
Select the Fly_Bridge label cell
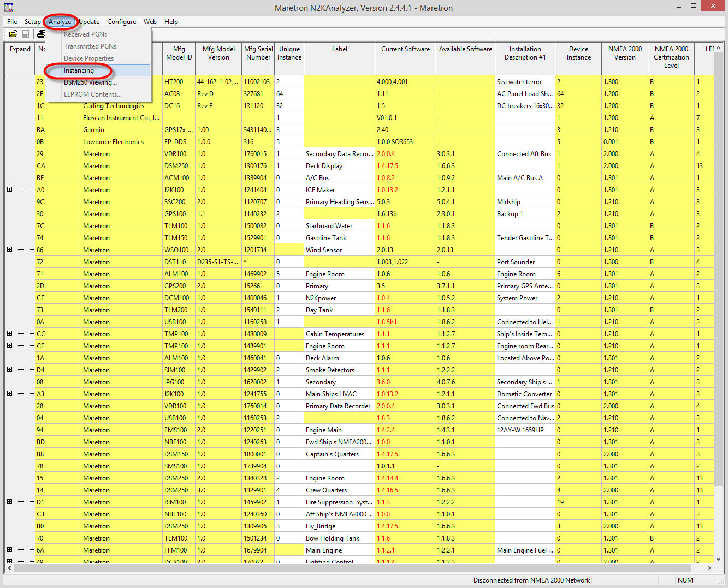pos(339,526)
